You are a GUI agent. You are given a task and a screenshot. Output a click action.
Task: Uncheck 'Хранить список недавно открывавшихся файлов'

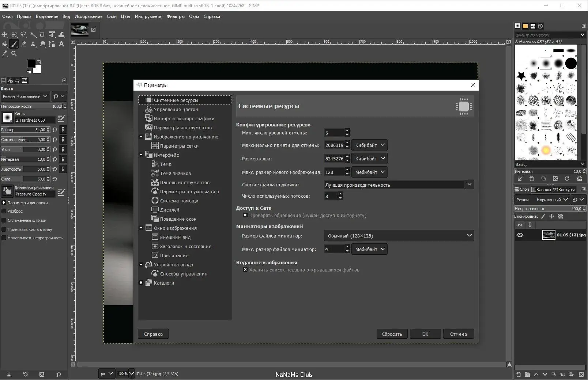[x=245, y=270]
